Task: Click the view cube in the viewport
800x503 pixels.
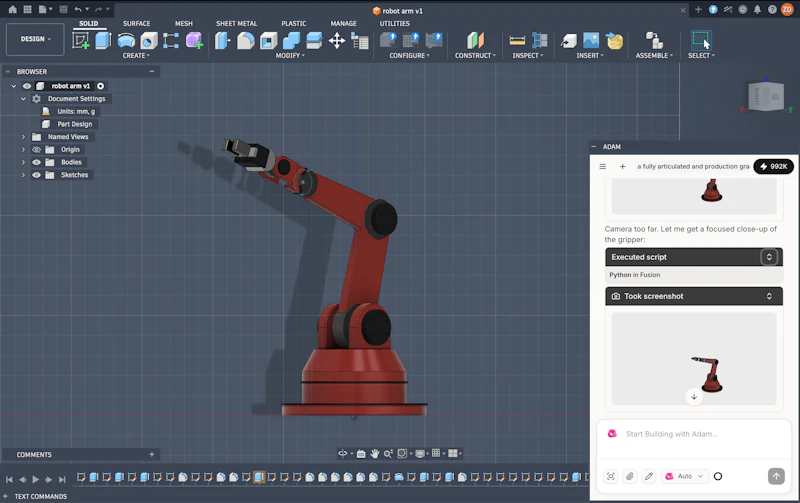Action: click(765, 96)
